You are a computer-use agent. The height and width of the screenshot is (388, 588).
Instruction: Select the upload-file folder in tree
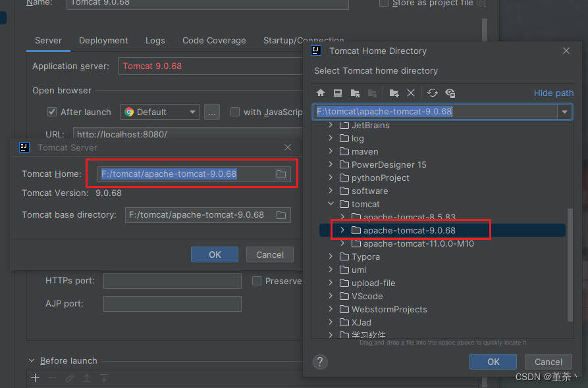373,283
